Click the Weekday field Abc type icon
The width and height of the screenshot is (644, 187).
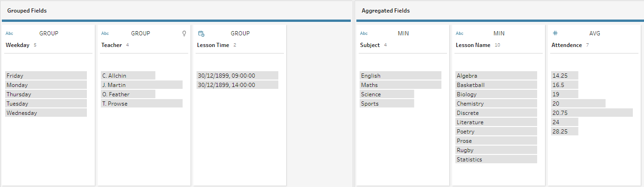pyautogui.click(x=9, y=33)
